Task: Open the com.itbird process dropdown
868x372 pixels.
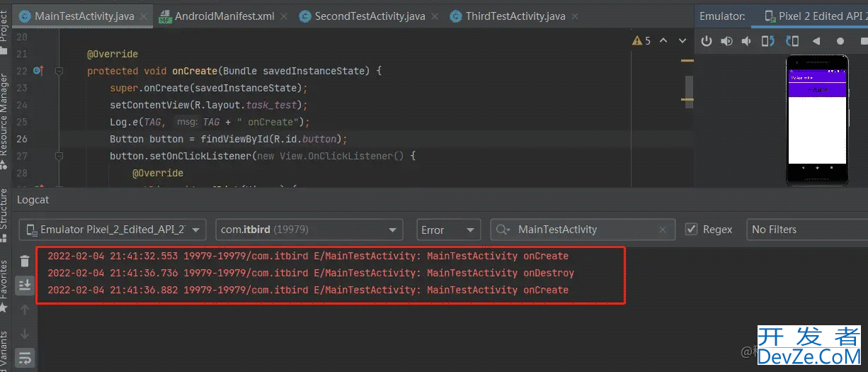Action: (309, 230)
